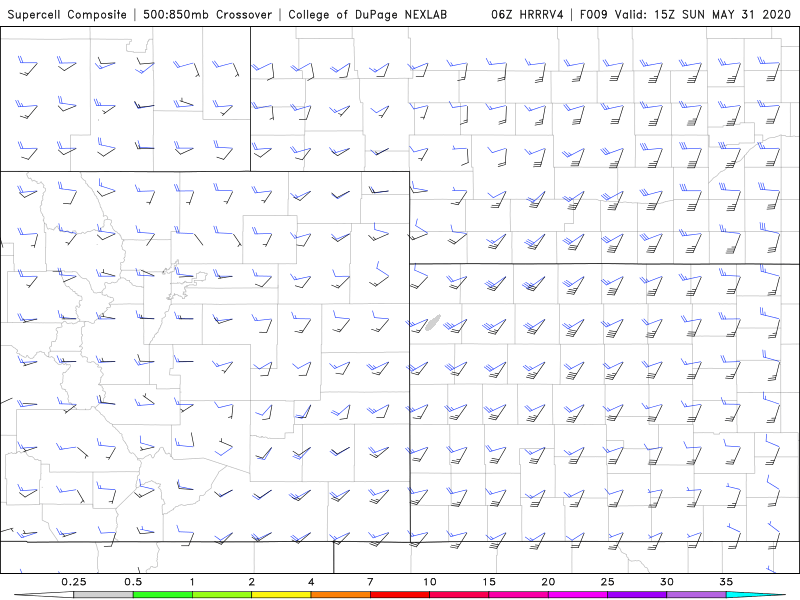Click the gray shaded supercell composite patch on map
This screenshot has width=800, height=600.
[x=433, y=322]
